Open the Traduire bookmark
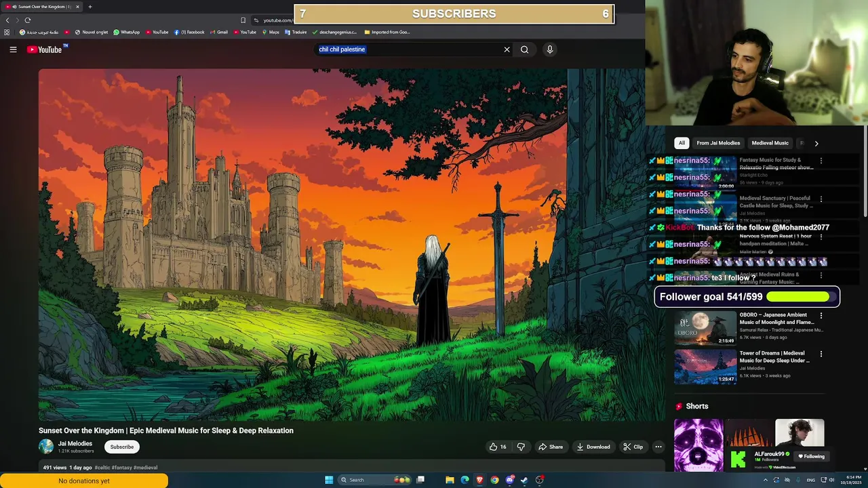This screenshot has height=488, width=868. click(296, 32)
